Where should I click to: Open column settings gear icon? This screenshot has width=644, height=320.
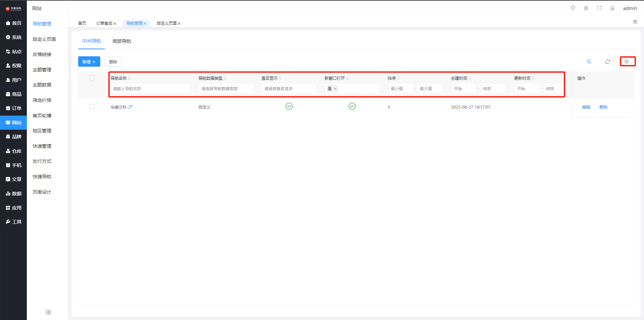[627, 62]
